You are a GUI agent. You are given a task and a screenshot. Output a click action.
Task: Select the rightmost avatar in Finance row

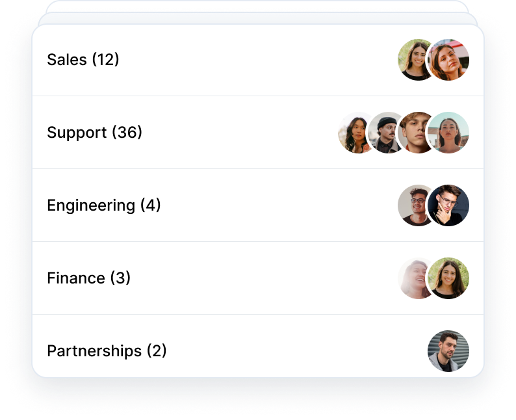[448, 278]
